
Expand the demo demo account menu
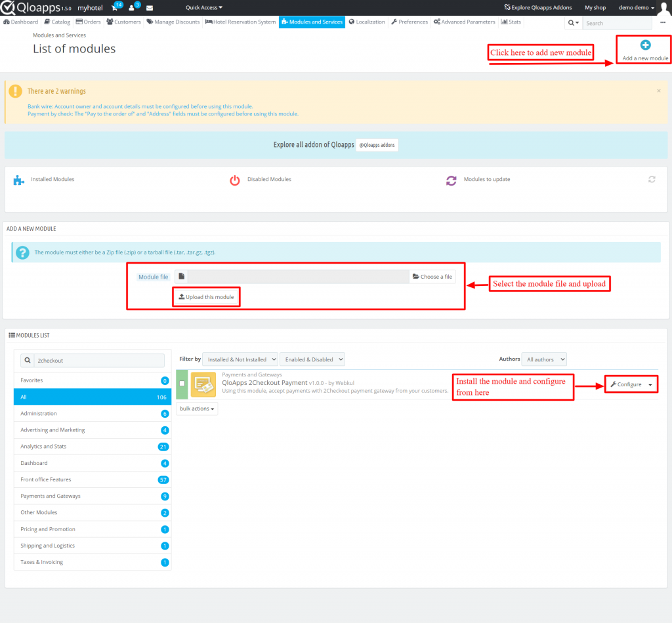point(636,8)
